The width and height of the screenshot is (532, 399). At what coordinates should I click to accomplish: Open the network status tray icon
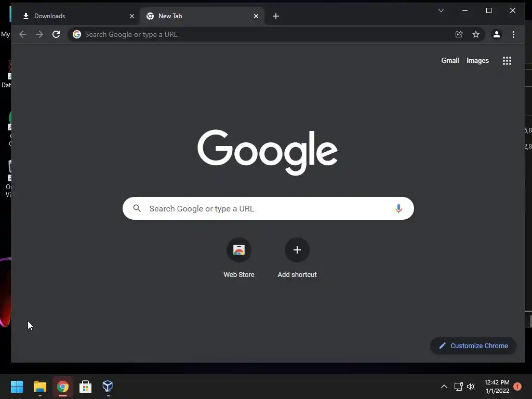click(458, 387)
